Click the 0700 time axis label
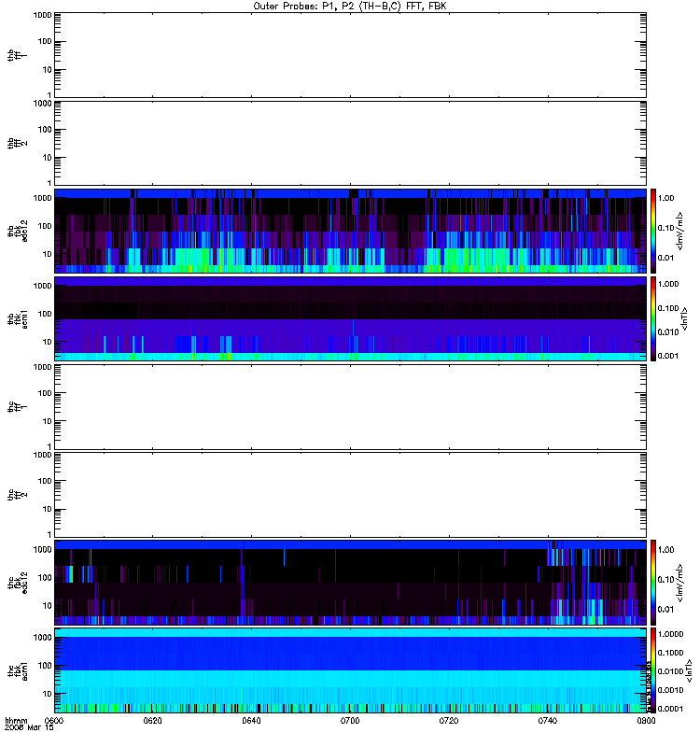This screenshot has height=747, width=700. (350, 721)
